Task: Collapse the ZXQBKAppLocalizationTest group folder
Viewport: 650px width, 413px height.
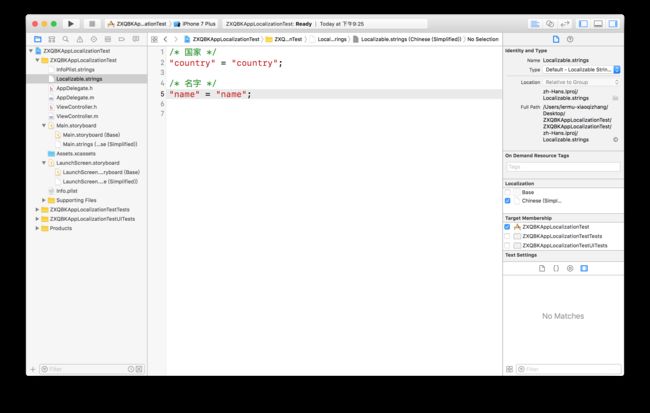Action: coord(37,60)
